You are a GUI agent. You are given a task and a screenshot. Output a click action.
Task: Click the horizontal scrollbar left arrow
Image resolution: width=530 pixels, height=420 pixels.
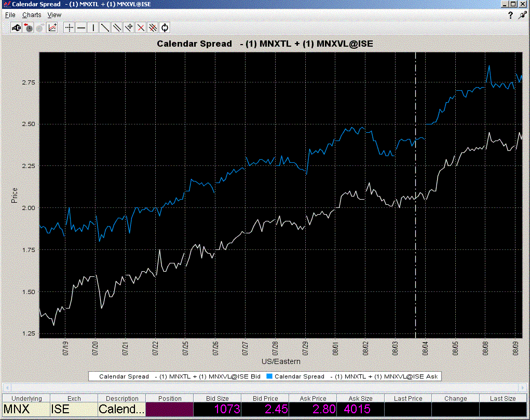[7, 387]
